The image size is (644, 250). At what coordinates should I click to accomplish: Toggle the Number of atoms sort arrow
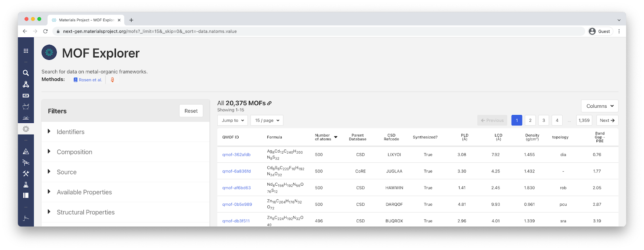click(336, 137)
